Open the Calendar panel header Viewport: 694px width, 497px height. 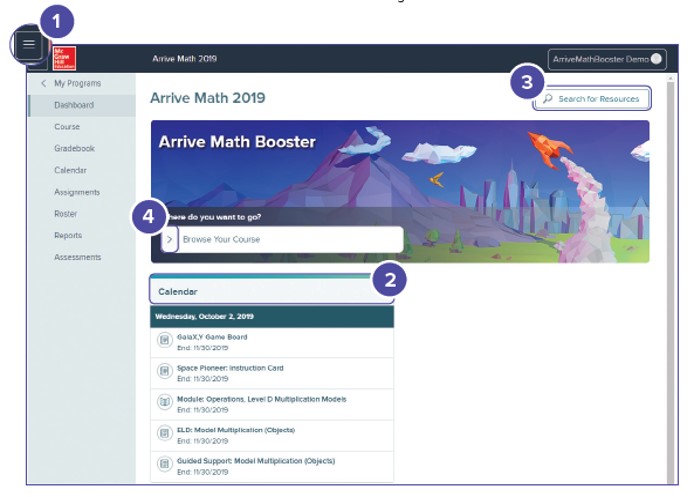(x=271, y=289)
